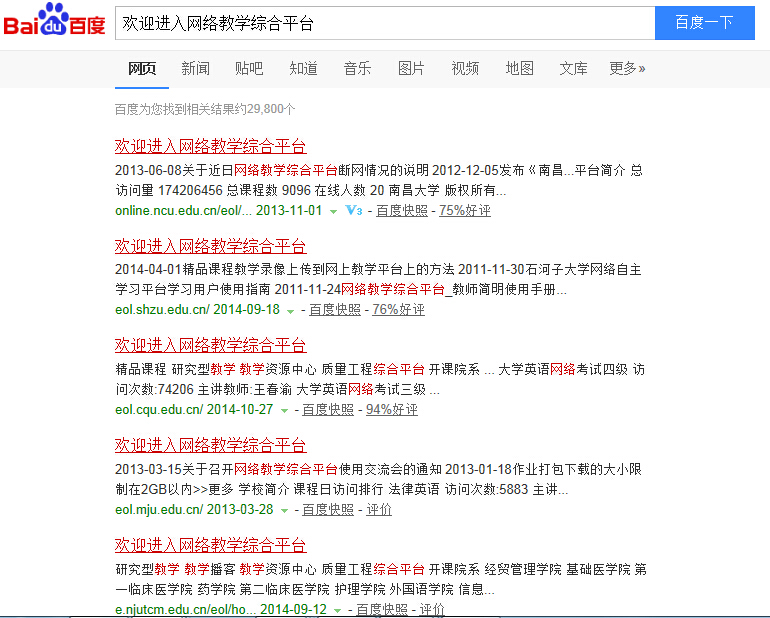This screenshot has width=770, height=618.
Task: Click the V3 verification badge icon
Action: pyautogui.click(x=354, y=211)
